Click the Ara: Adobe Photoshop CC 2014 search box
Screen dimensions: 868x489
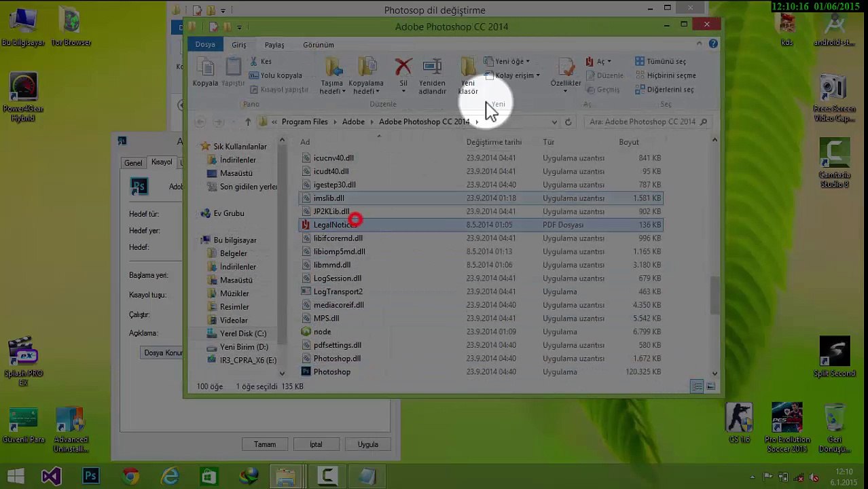point(648,122)
